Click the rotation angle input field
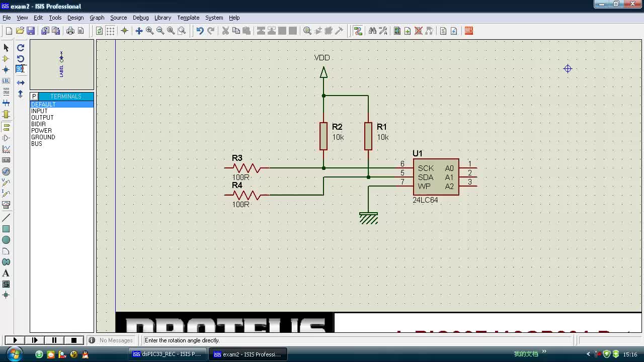The height and width of the screenshot is (362, 644). click(20, 69)
